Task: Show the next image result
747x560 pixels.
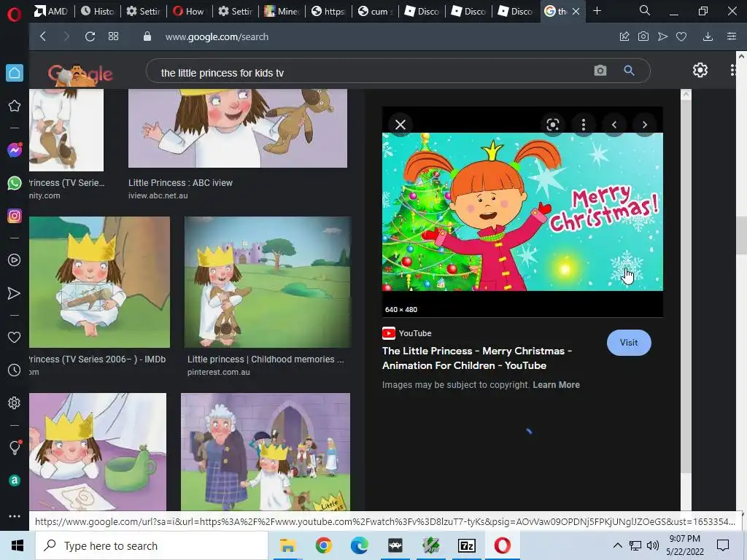Action: pyautogui.click(x=645, y=125)
